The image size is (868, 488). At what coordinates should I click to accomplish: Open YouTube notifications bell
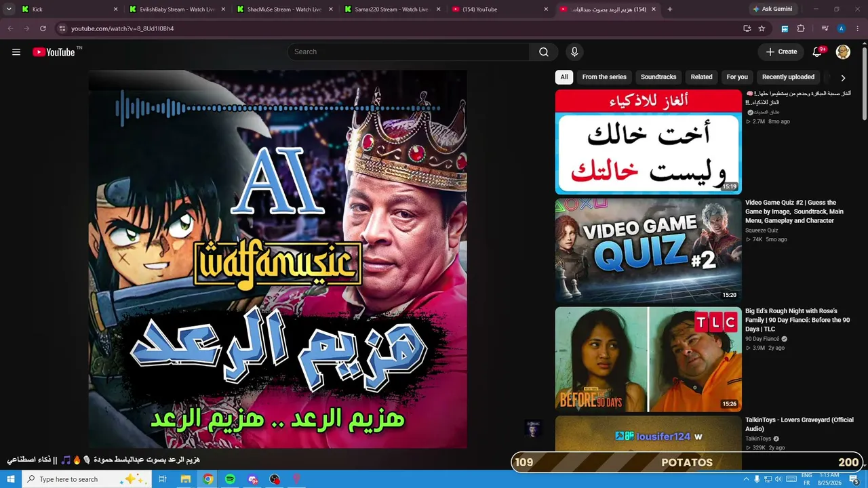point(818,52)
